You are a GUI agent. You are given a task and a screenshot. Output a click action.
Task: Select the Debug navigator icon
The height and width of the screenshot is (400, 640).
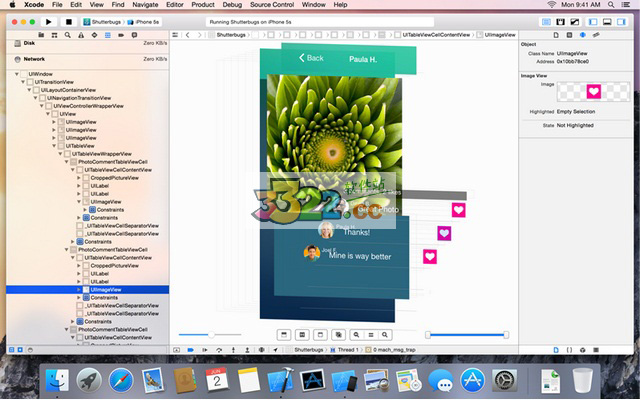click(x=108, y=35)
